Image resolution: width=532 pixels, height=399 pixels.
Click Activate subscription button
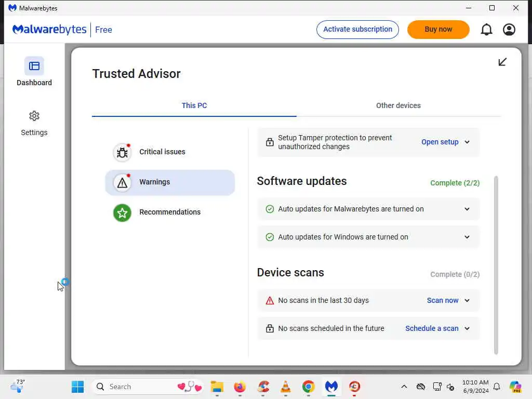[x=357, y=30]
